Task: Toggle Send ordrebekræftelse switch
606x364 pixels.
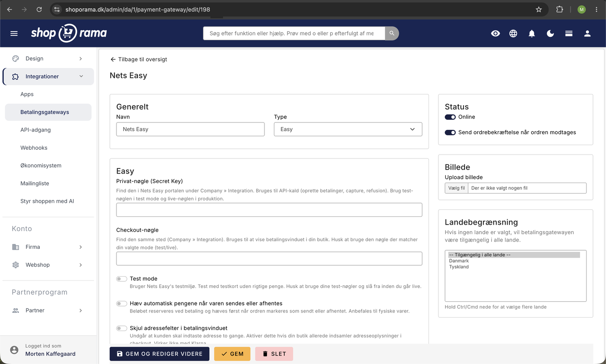Action: coord(450,132)
